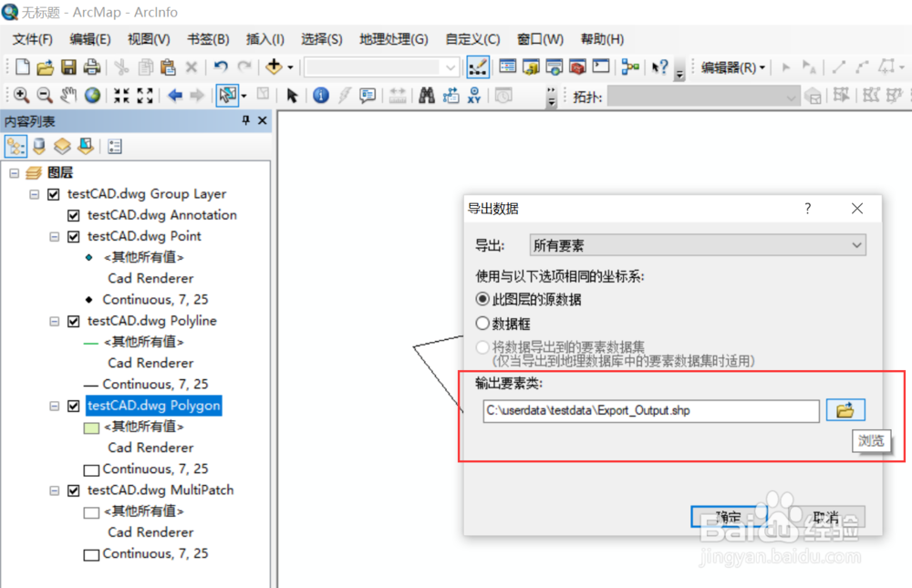Select the Zoom In tool

tap(21, 96)
